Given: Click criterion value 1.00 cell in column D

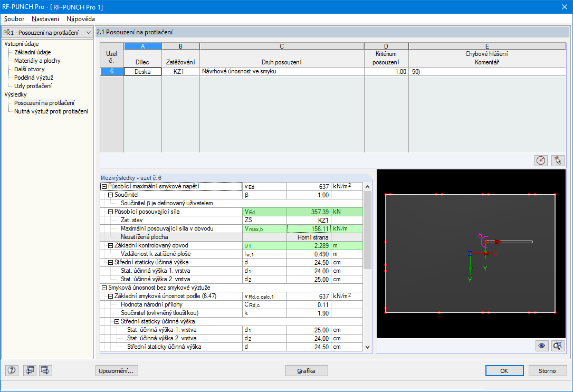Looking at the screenshot, I should 386,72.
